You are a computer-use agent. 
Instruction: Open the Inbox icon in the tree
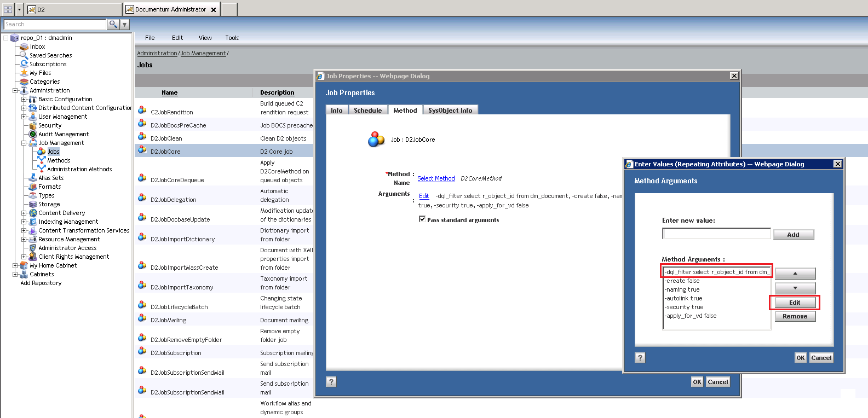point(24,47)
